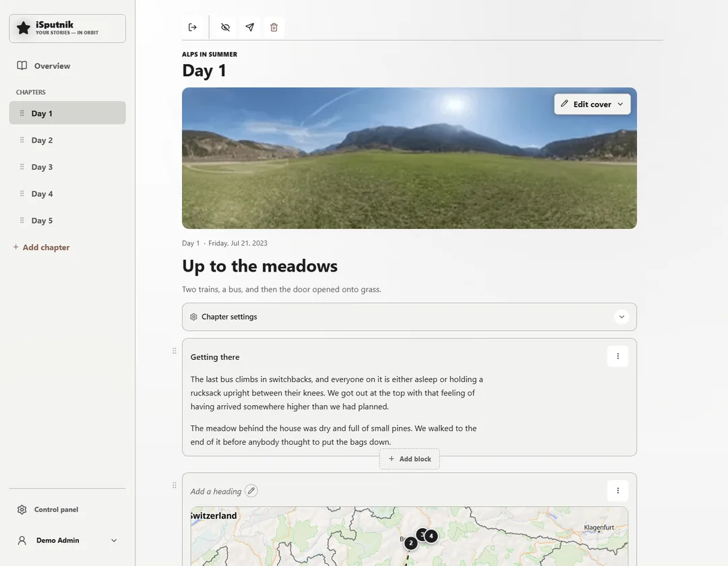This screenshot has height=566, width=728.
Task: Click the drag handle beside Day 5
Action: click(22, 220)
